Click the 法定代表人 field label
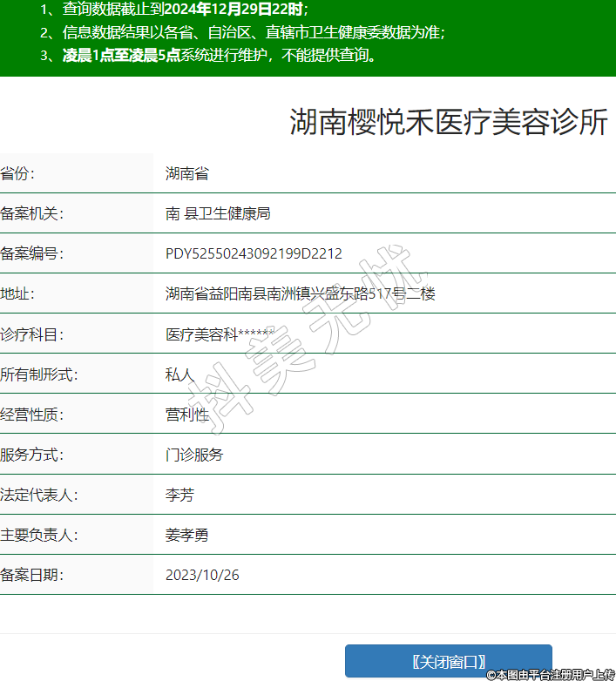616x681 pixels. [39, 495]
